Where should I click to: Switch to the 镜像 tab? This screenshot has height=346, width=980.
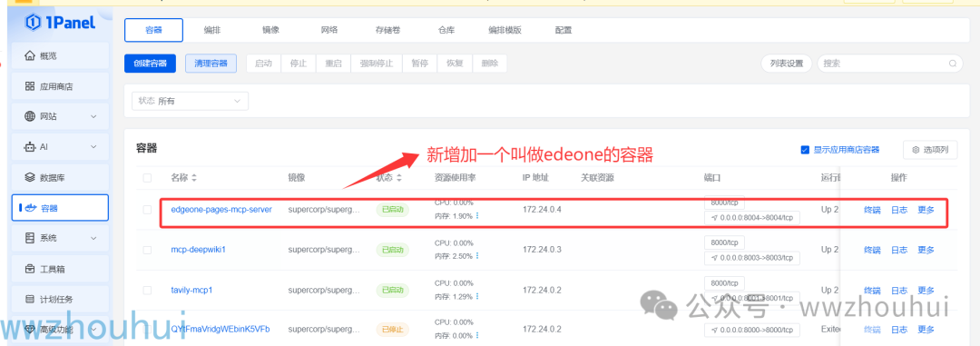(270, 30)
